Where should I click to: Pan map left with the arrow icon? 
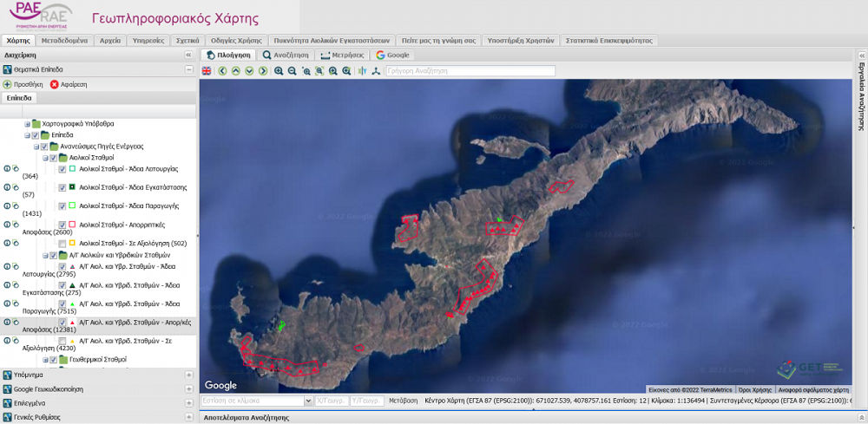click(x=222, y=71)
